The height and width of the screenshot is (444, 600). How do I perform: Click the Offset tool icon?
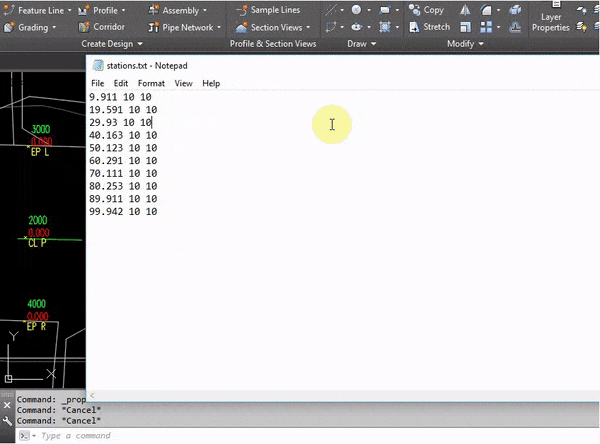coord(515,27)
